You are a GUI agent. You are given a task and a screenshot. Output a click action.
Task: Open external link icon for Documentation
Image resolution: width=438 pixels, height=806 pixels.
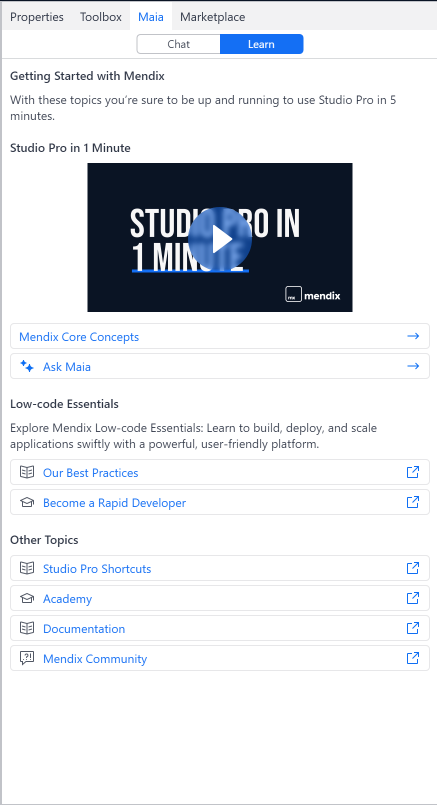(413, 628)
